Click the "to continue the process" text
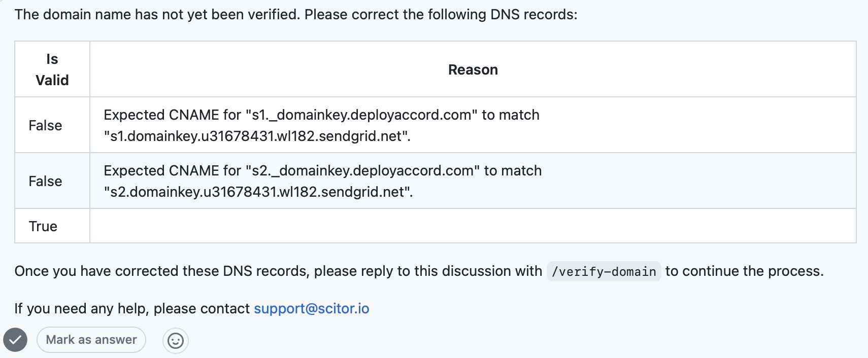 tap(744, 271)
